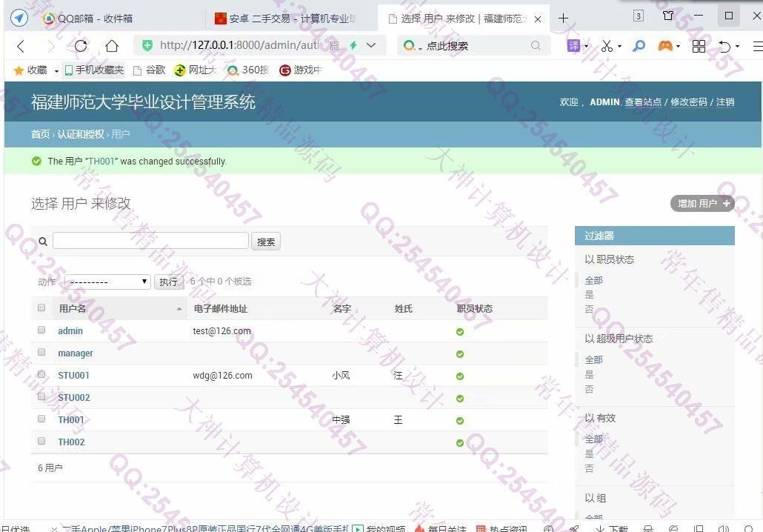Click the 搜索 button
Screen dimensions: 763x532
(266, 242)
